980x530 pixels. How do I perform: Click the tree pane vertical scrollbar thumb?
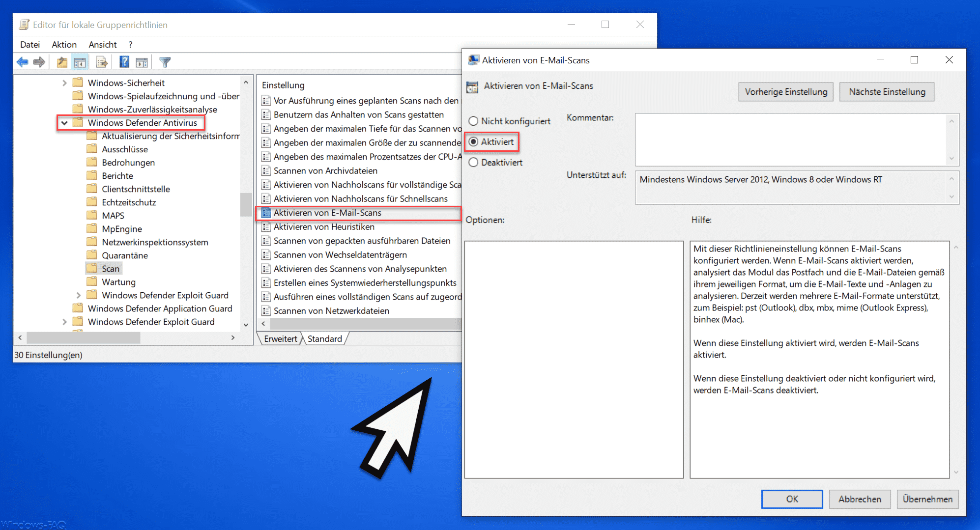click(246, 204)
